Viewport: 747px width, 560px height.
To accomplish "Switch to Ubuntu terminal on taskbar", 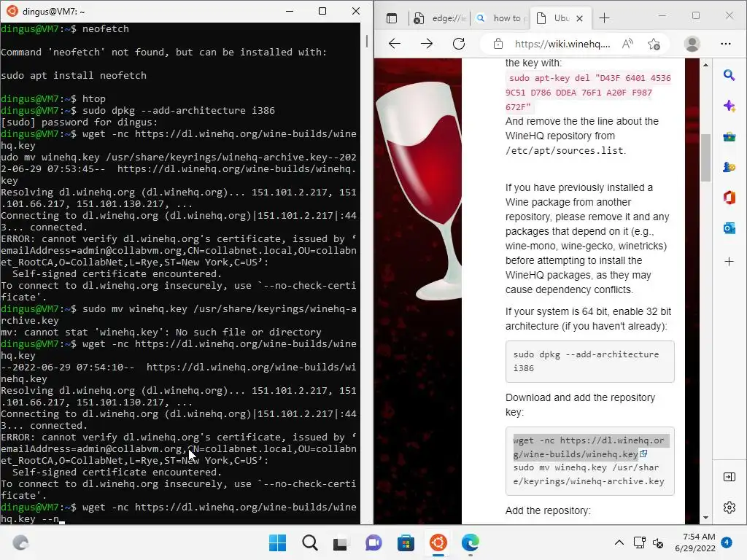I will coord(438,542).
